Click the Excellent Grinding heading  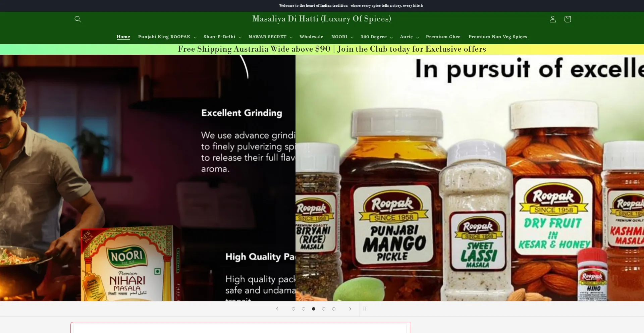(241, 113)
